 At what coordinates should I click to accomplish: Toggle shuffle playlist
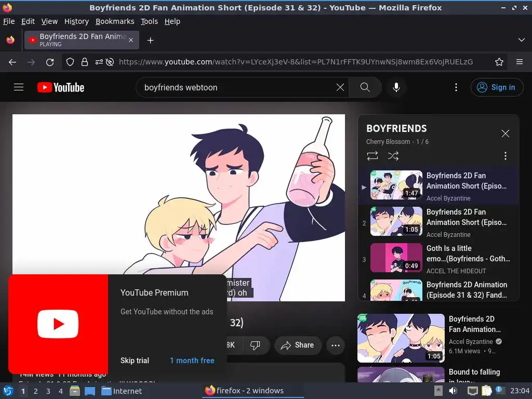(x=393, y=156)
